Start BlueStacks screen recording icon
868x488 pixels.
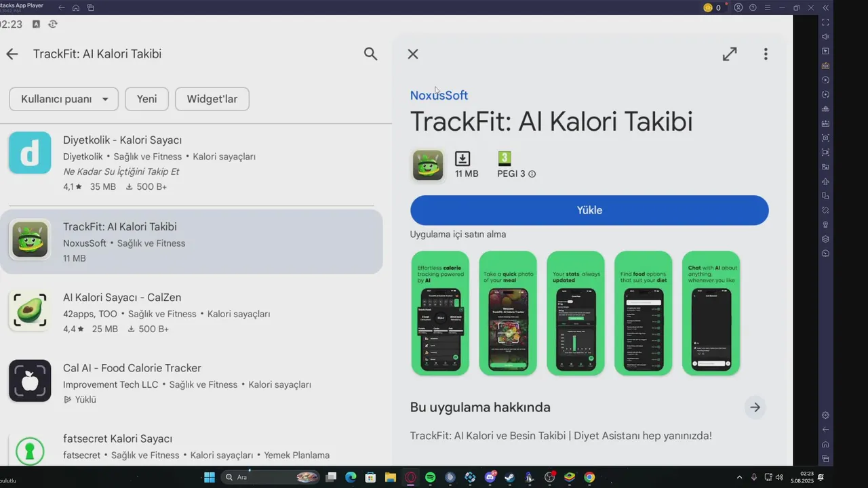tap(825, 152)
